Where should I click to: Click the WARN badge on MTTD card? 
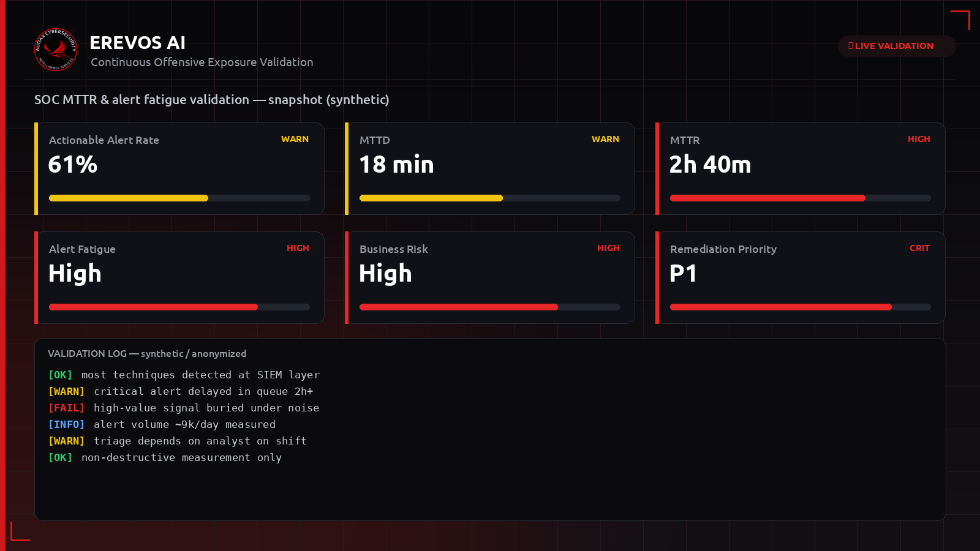point(605,139)
